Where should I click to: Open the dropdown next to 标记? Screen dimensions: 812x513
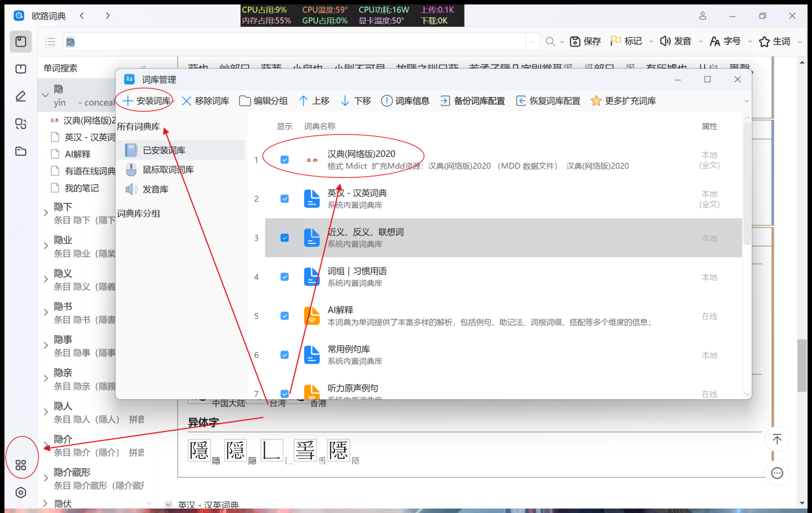651,42
